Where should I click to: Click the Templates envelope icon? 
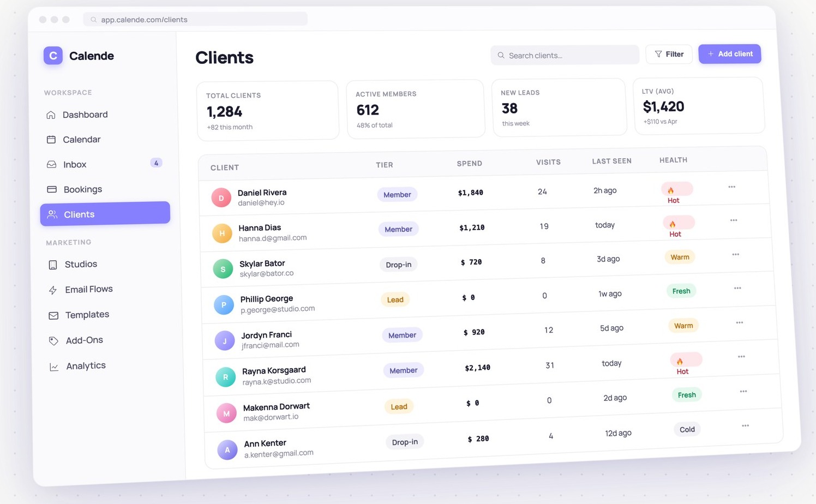click(x=53, y=316)
